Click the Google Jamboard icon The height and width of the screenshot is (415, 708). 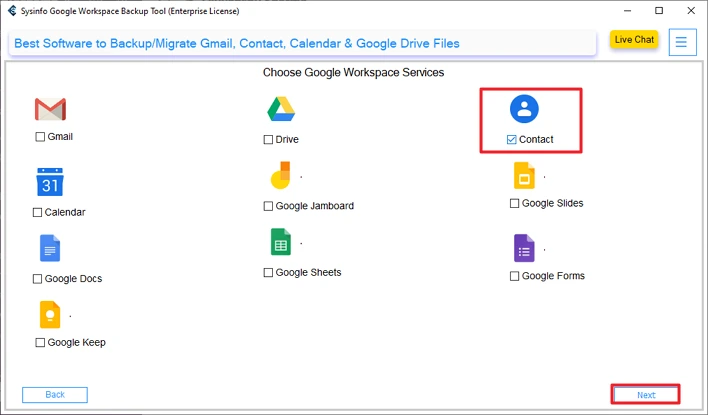[280, 175]
